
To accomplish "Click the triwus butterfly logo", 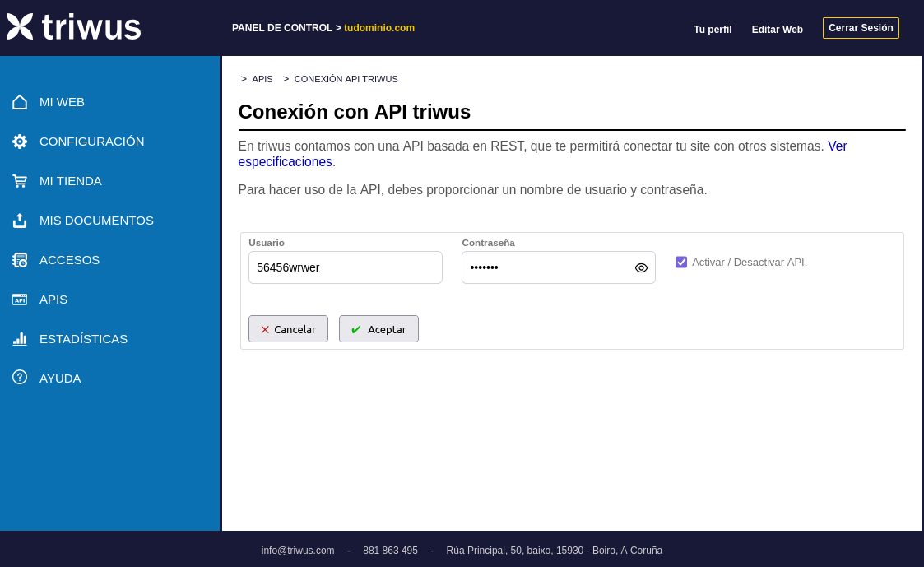I will [20, 26].
